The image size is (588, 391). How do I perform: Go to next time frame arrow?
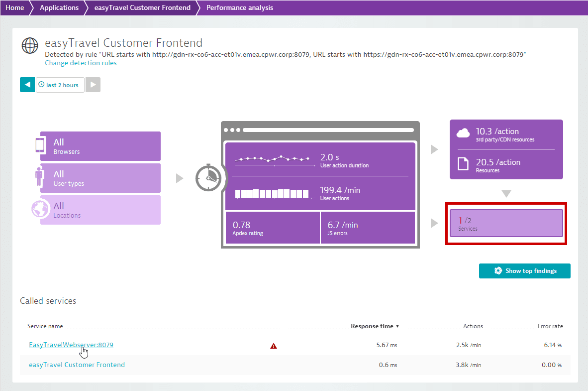93,85
